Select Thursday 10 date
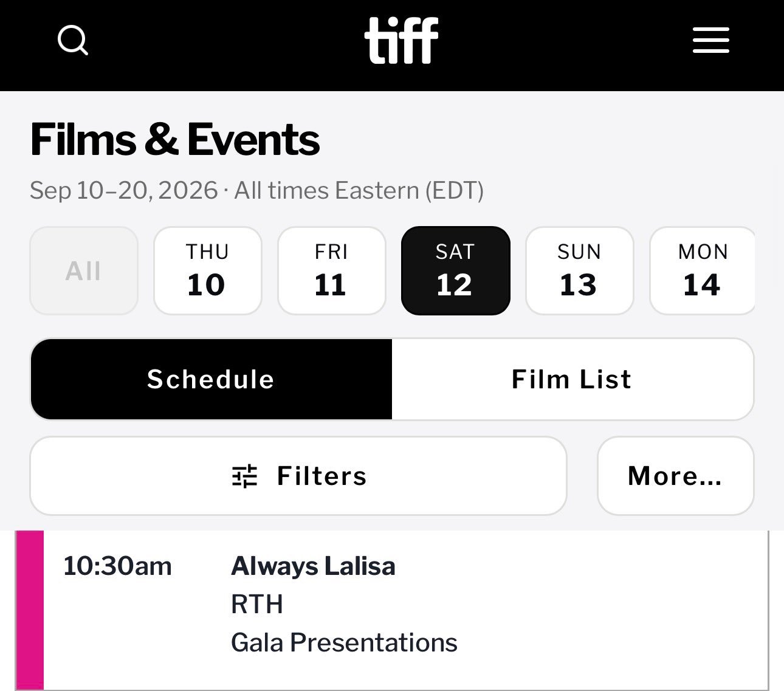784x691 pixels. tap(208, 270)
